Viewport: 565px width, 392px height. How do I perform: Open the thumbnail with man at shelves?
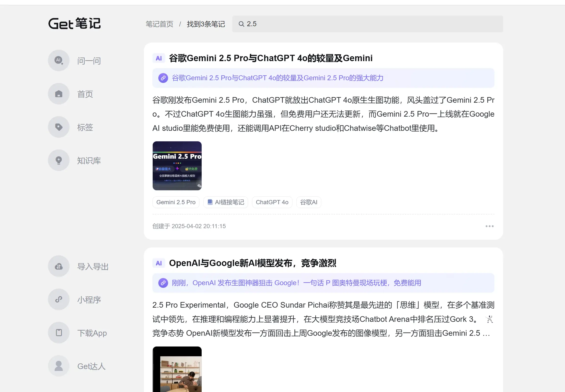[x=177, y=369]
